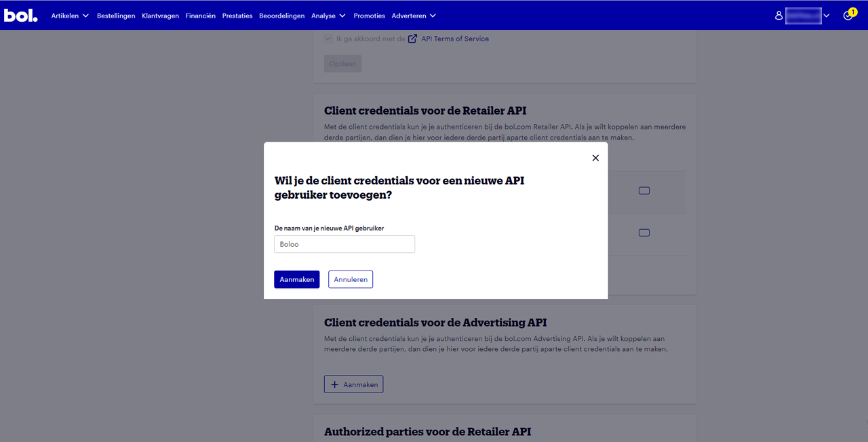
Task: Click the plus icon in the Advertising API Aanmaken button
Action: (x=334, y=384)
